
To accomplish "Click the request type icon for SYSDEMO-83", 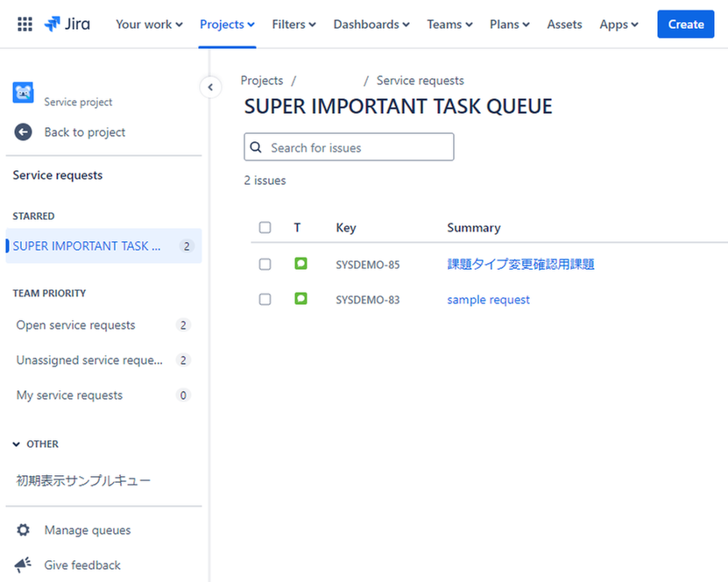I will coord(300,299).
